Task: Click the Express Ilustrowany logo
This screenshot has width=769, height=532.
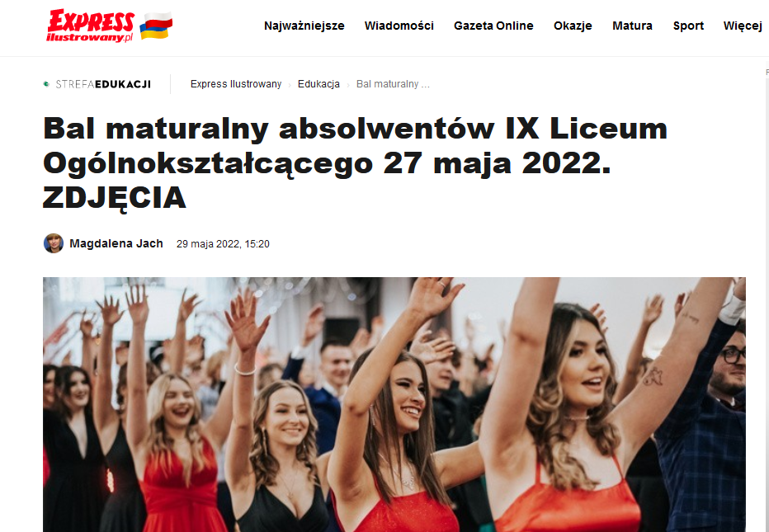Action: click(x=90, y=26)
